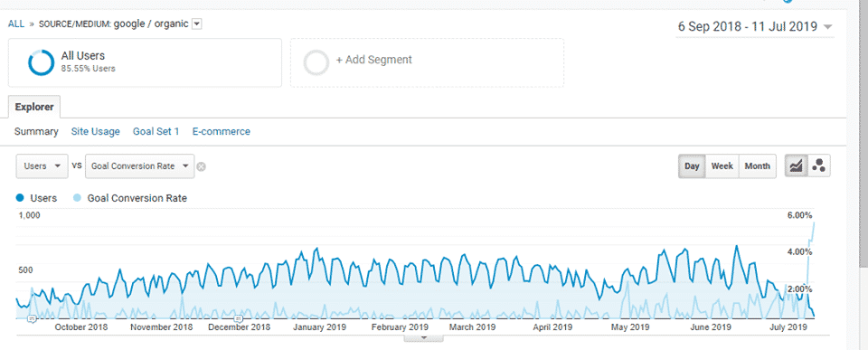The height and width of the screenshot is (350, 868).
Task: Set graph granularity to Month
Action: pos(758,166)
